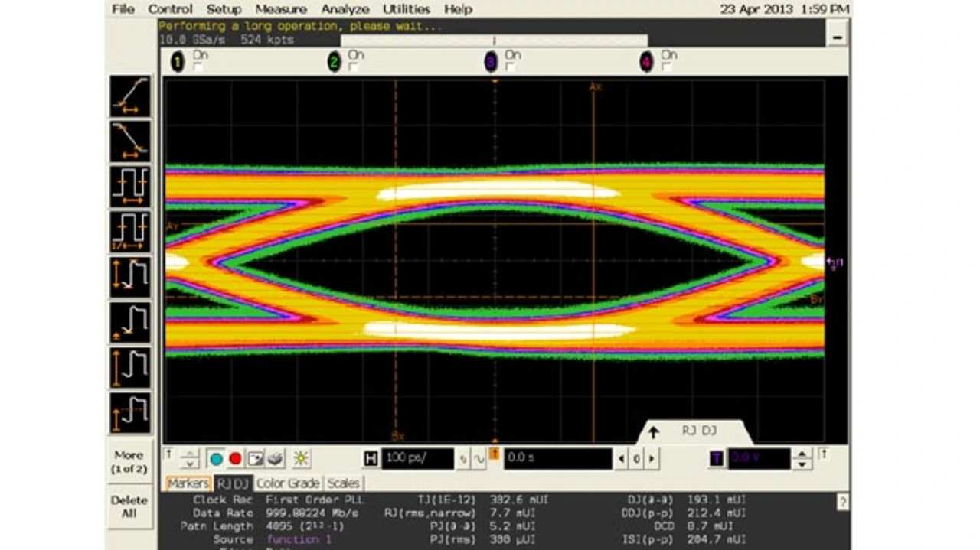Click the sun-shaped intensity icon
Screen dimensions: 980x550
click(301, 459)
